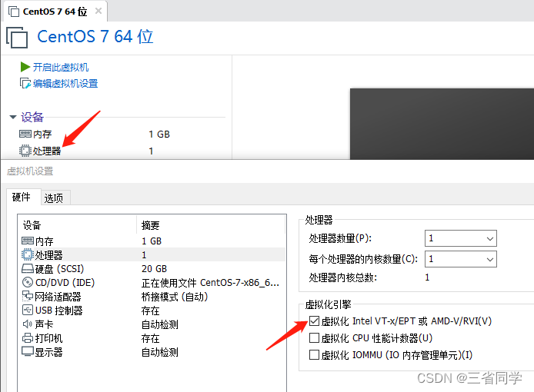Click the large CentOS VM page icon
The image size is (534, 392).
pos(17,37)
